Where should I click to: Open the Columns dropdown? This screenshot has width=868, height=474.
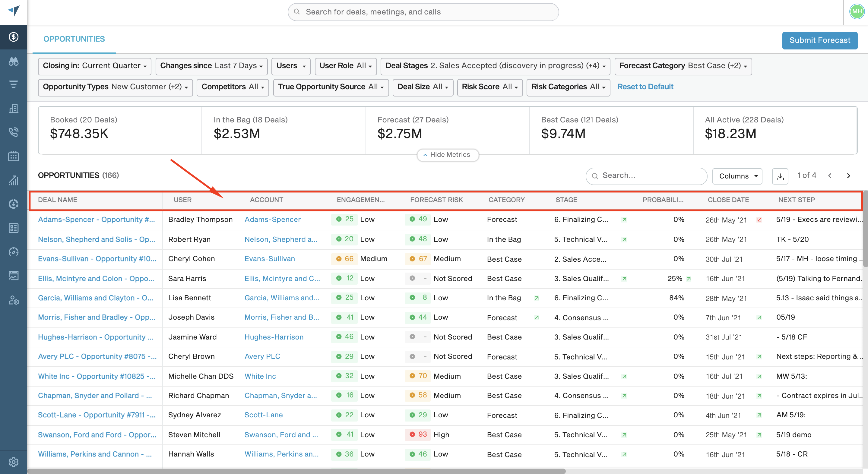pyautogui.click(x=737, y=176)
